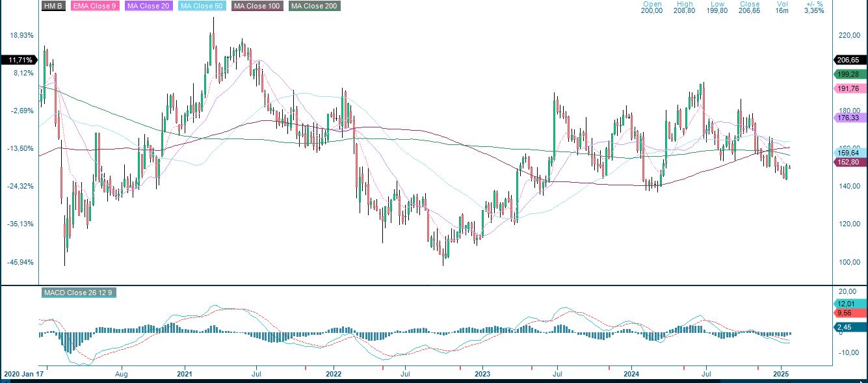Image resolution: width=868 pixels, height=383 pixels.
Task: Click the -35,13% percent axis label
Action: (x=21, y=224)
